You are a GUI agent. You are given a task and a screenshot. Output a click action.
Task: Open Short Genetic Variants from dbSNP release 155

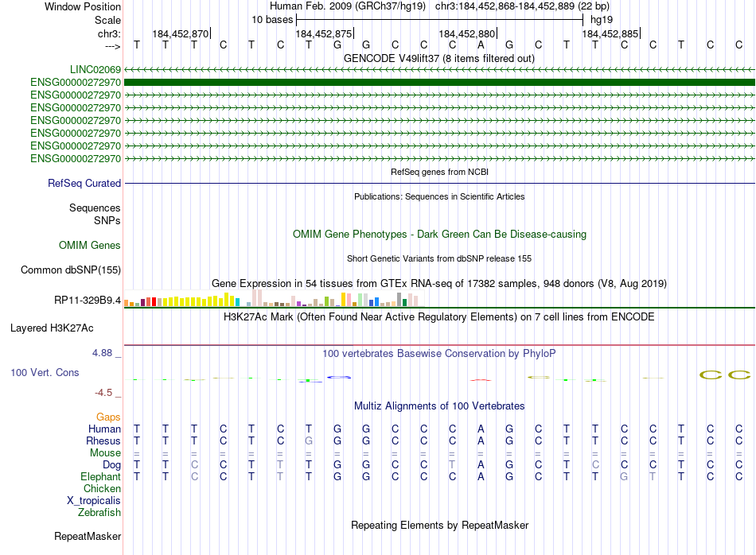pos(439,258)
